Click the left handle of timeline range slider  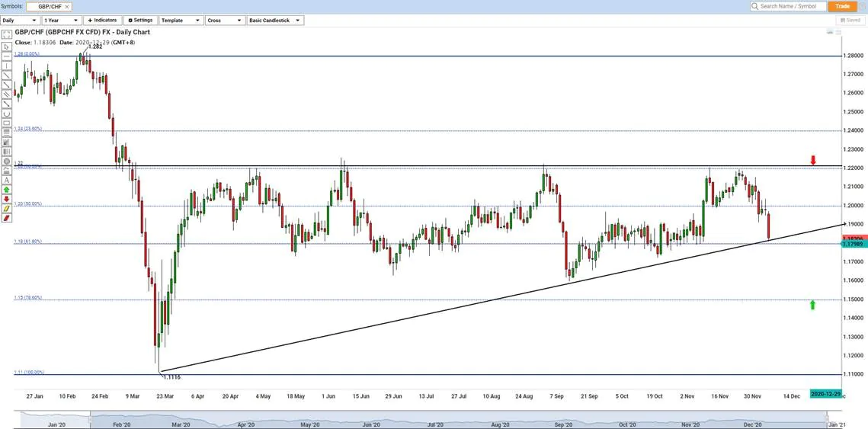(x=90, y=418)
